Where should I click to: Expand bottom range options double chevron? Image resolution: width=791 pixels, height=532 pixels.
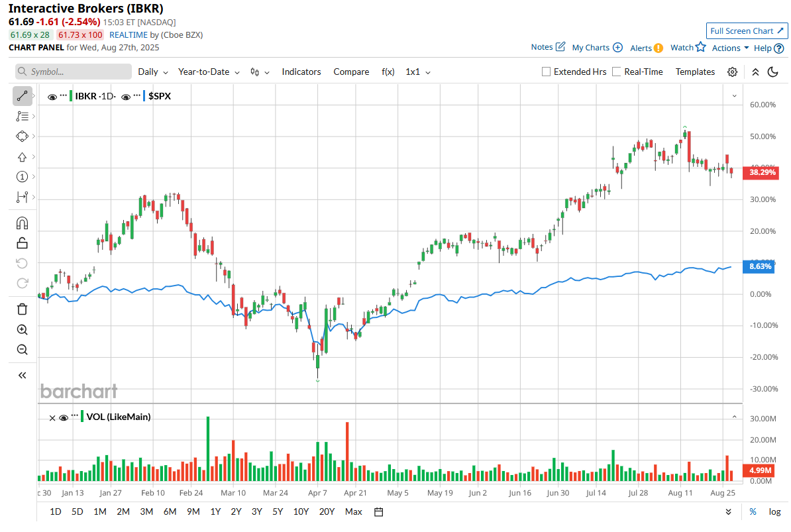tap(729, 512)
